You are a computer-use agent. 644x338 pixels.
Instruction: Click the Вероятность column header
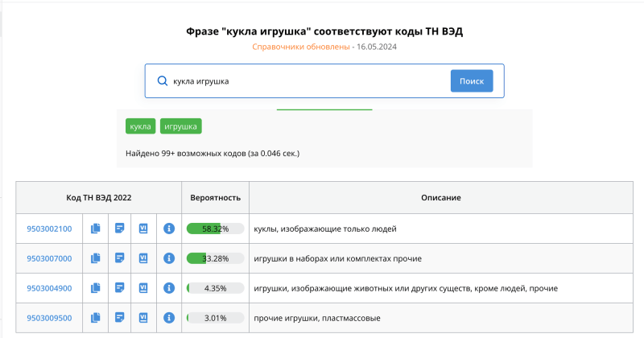(x=215, y=197)
